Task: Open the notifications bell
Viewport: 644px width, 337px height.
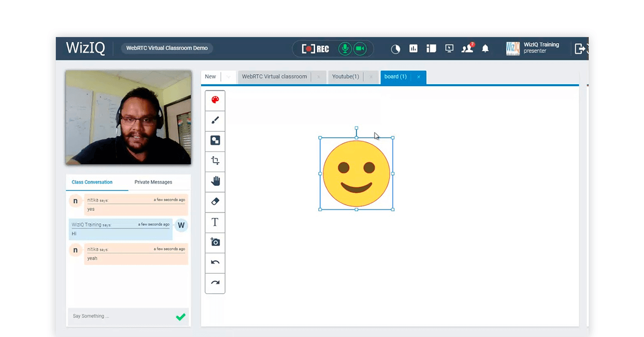Action: pos(485,49)
